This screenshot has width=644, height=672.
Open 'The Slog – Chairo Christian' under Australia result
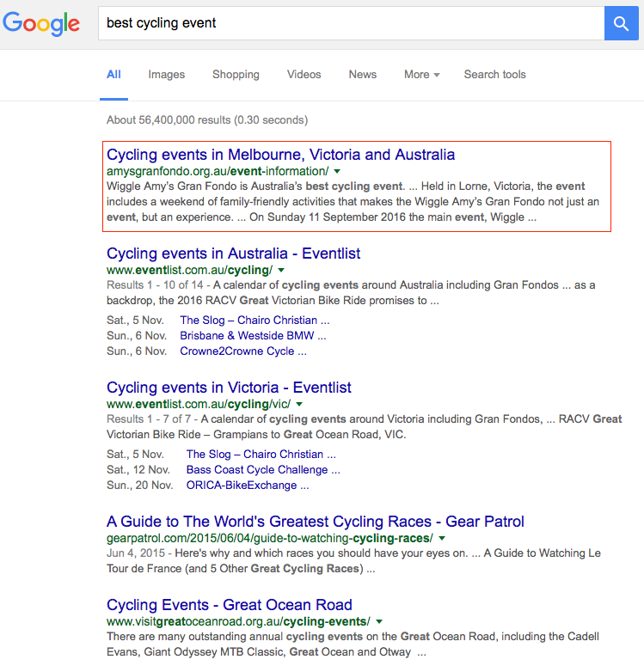click(255, 321)
